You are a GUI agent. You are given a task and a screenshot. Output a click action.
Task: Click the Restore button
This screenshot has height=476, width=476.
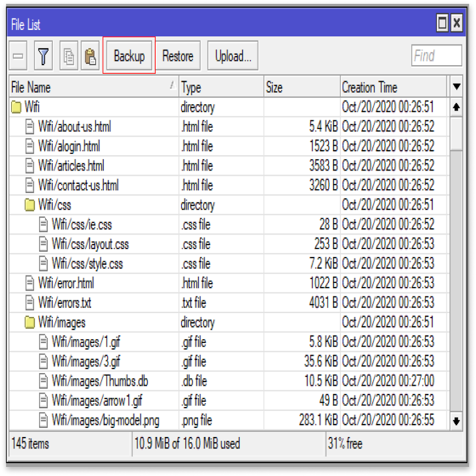178,56
